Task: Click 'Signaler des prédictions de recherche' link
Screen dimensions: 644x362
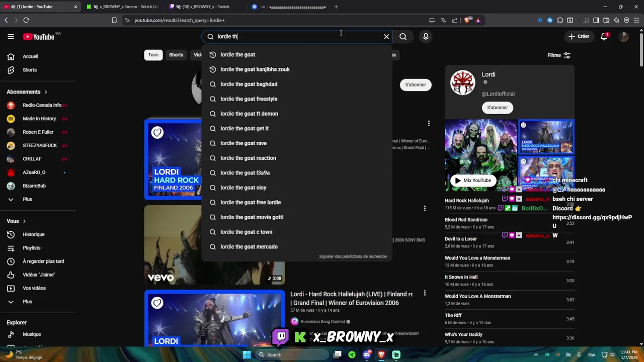Action: (x=353, y=256)
